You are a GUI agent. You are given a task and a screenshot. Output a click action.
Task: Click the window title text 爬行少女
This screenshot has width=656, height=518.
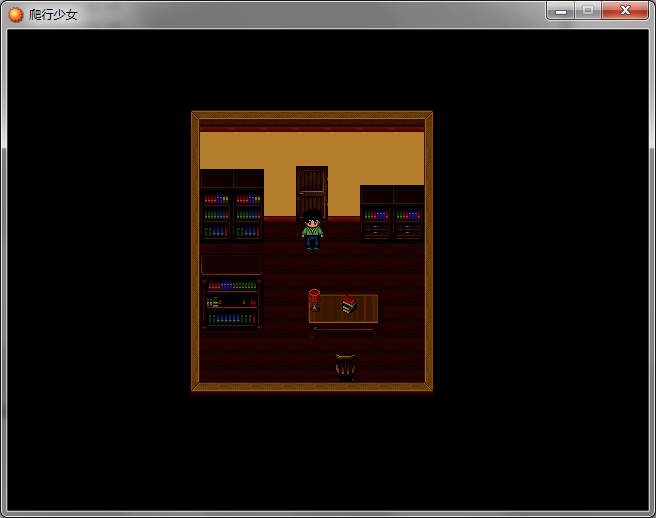53,15
